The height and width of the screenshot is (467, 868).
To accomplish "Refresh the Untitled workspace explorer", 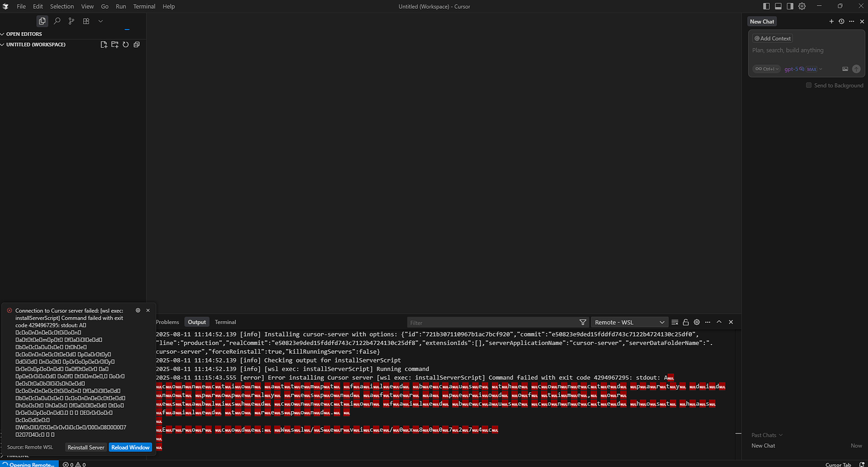I will click(126, 44).
